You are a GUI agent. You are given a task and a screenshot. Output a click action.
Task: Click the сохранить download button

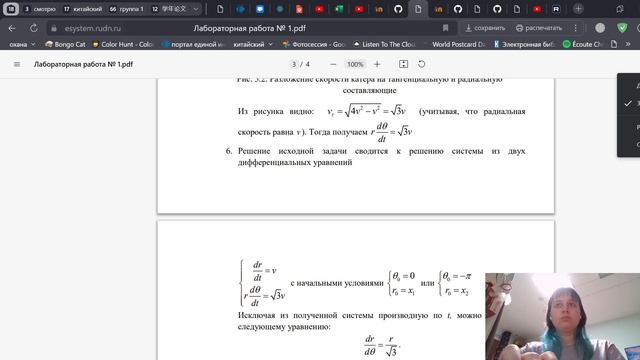coord(485,28)
